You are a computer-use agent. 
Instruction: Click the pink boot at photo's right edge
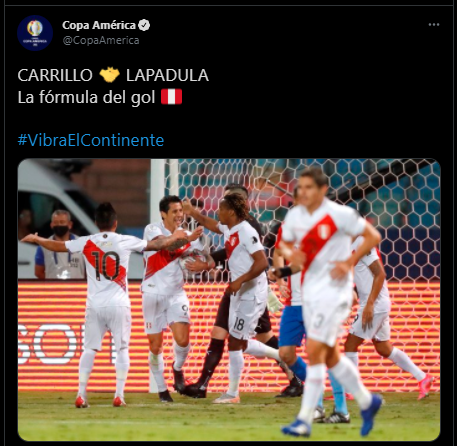[x=425, y=386]
